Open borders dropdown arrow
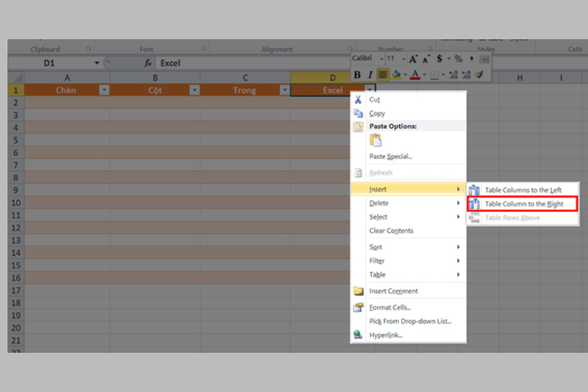Image resolution: width=588 pixels, height=392 pixels. tap(443, 74)
